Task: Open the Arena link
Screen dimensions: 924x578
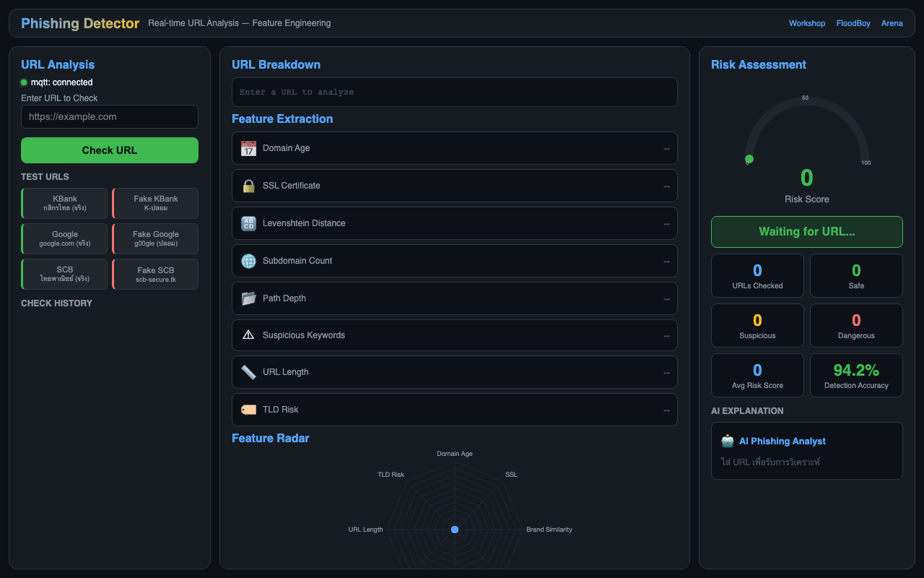Action: coord(892,23)
